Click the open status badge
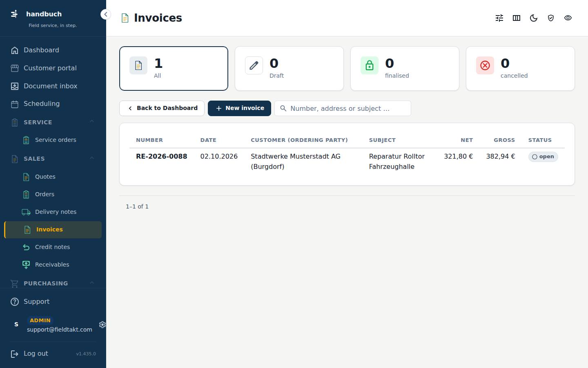 coord(543,157)
